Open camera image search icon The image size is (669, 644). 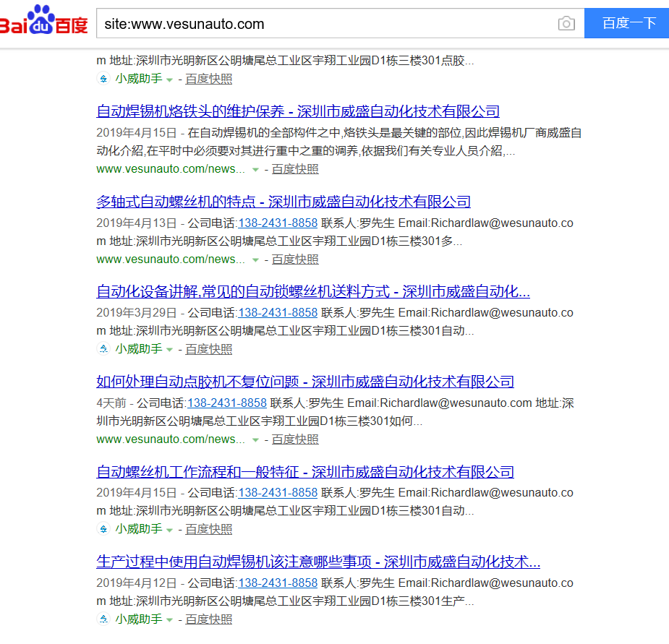click(x=566, y=23)
